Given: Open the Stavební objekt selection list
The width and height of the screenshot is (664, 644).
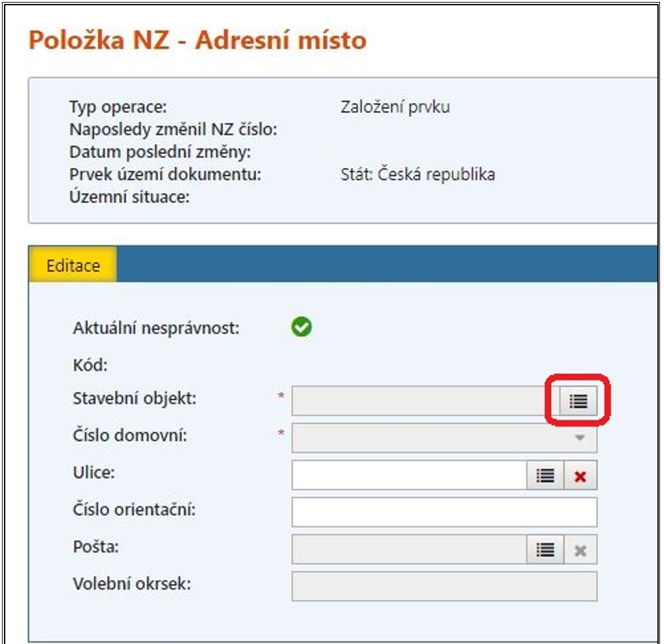Looking at the screenshot, I should coord(578,401).
